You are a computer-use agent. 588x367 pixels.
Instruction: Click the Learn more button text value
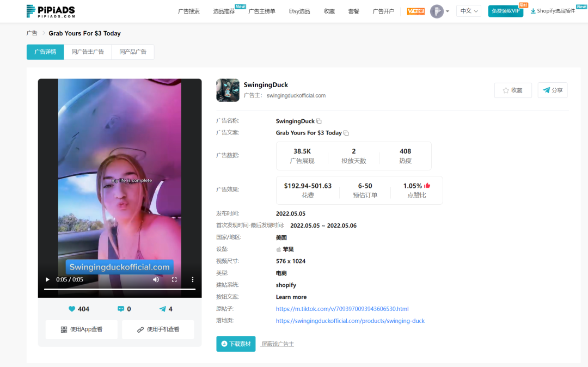(291, 297)
